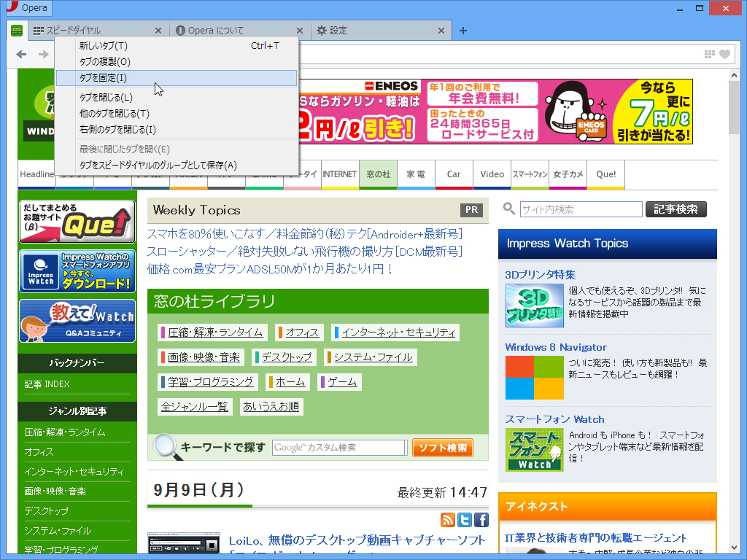
Task: Open the Video category tab on the page
Action: 492,174
